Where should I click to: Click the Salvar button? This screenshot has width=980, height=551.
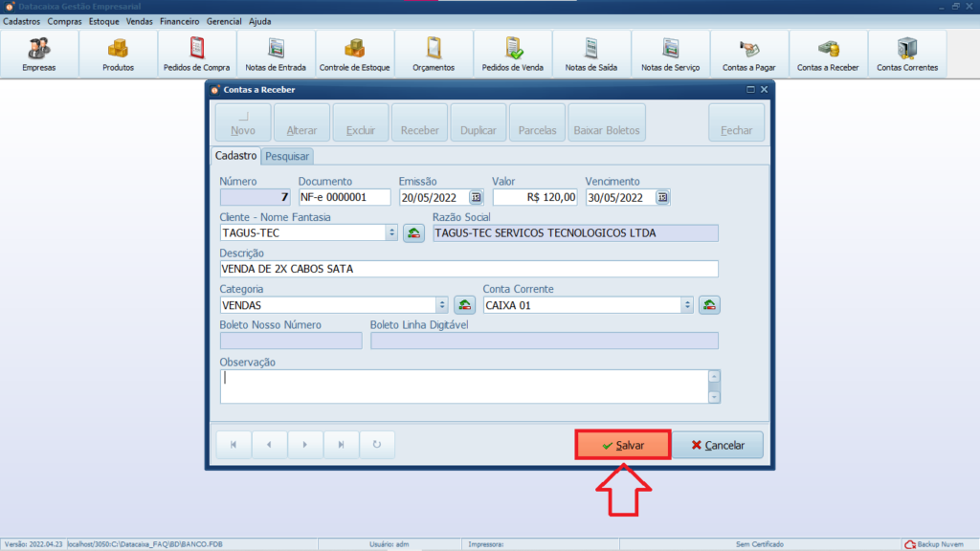(622, 446)
